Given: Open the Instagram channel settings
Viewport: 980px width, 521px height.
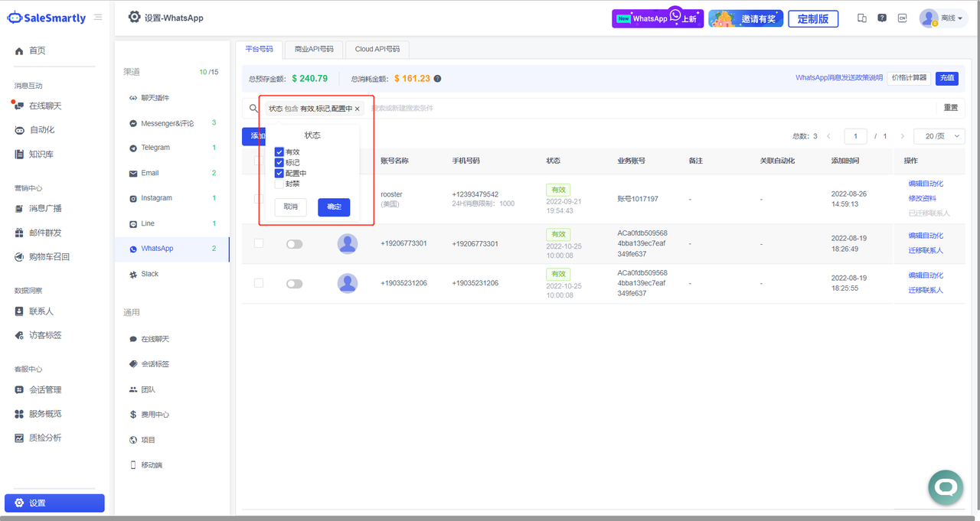Looking at the screenshot, I should coord(156,198).
